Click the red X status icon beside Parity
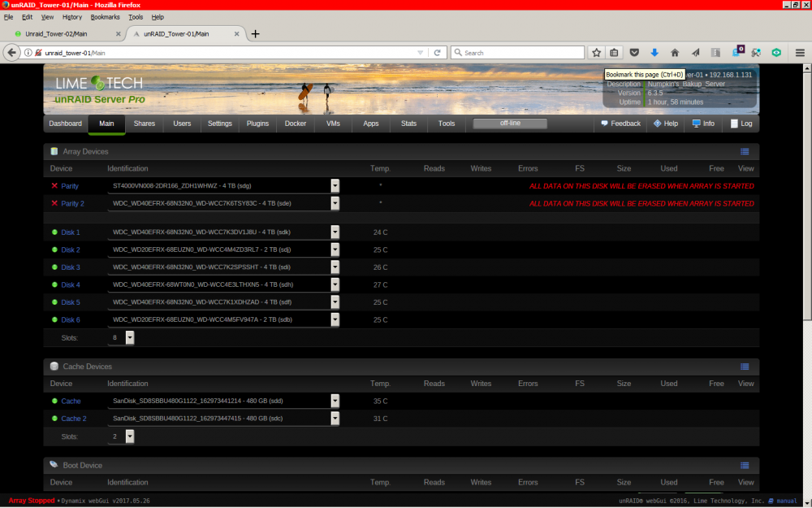 [x=54, y=185]
